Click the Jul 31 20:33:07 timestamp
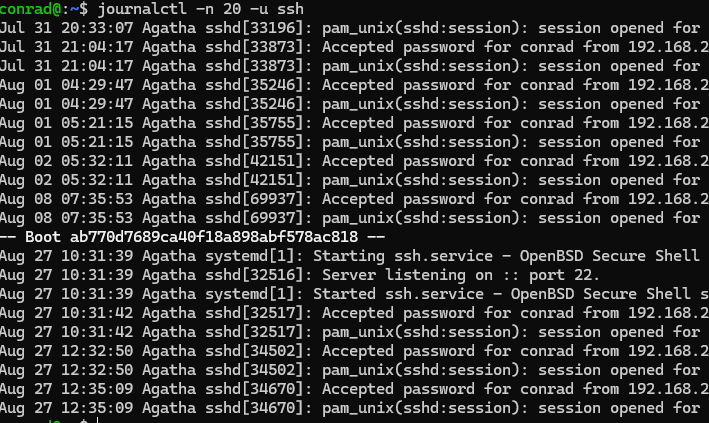The image size is (709, 423). pyautogui.click(x=67, y=28)
